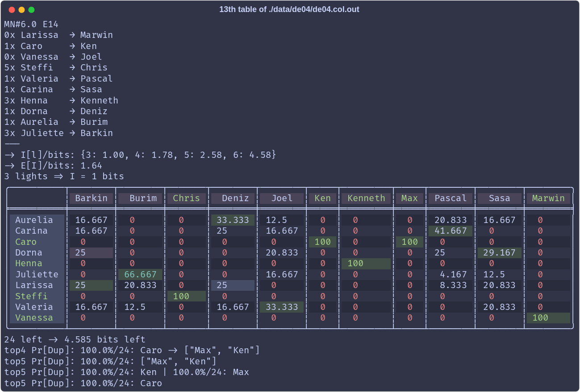Click the line '3x Henna → Kenneth'
The width and height of the screenshot is (580, 392).
point(61,100)
